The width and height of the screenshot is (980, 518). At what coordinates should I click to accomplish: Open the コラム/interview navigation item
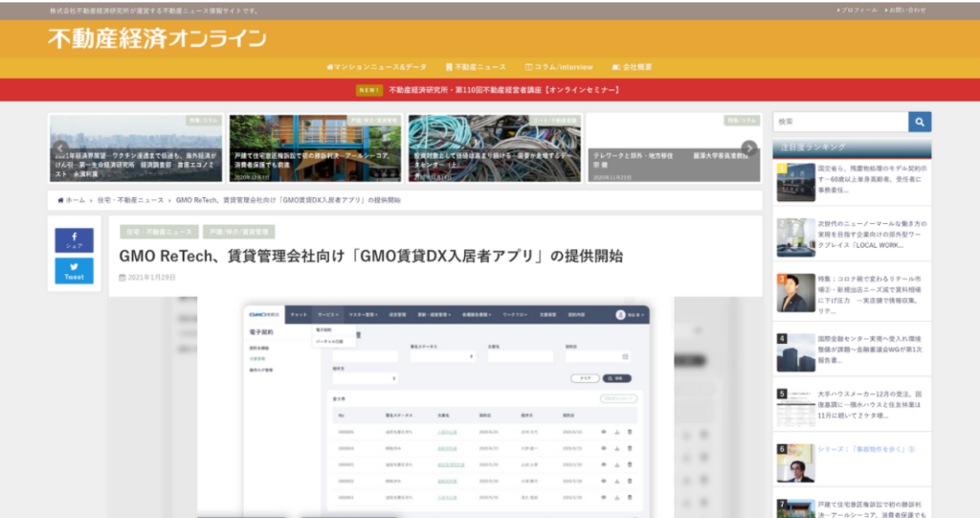559,67
